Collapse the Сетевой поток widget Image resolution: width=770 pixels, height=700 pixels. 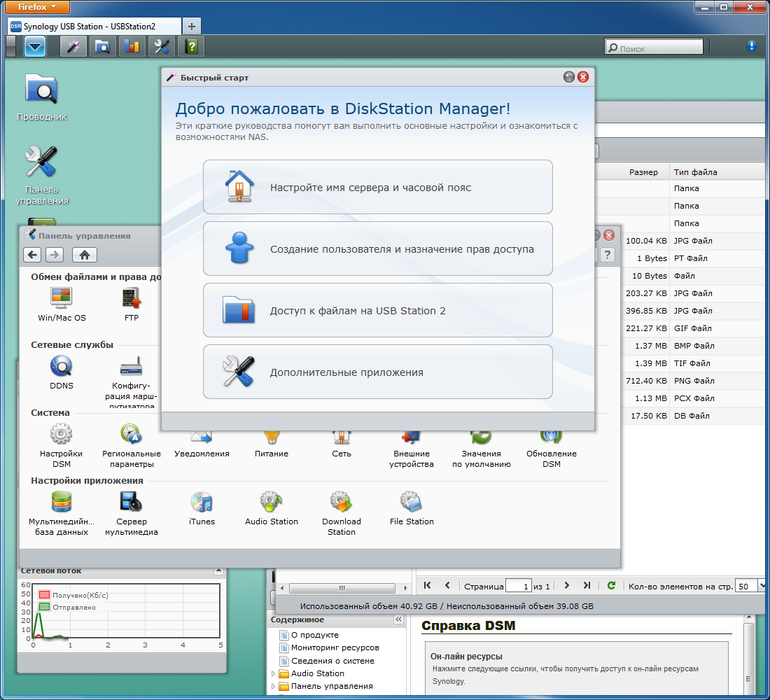(x=218, y=570)
